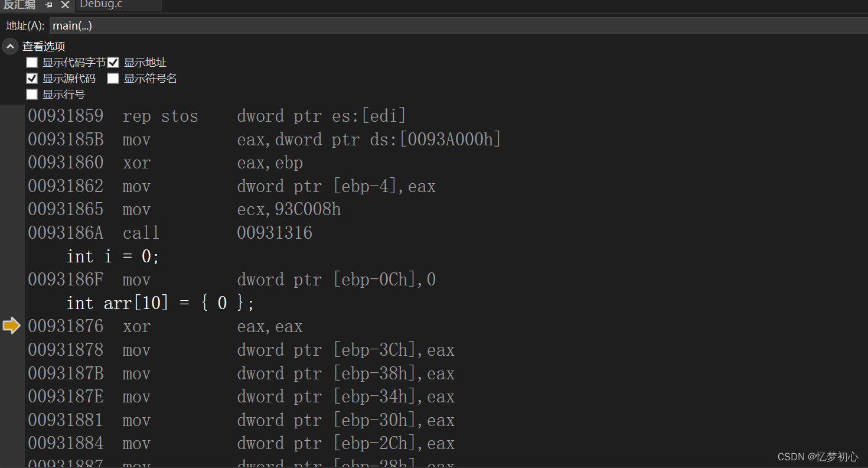Click the yellow current-instruction arrow
Image resolution: width=868 pixels, height=468 pixels.
pyautogui.click(x=12, y=326)
